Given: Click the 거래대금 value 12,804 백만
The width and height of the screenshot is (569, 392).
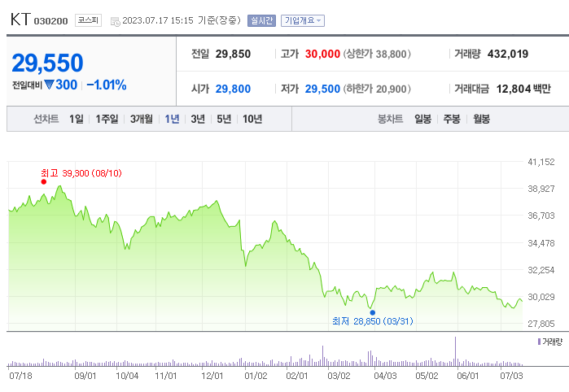Looking at the screenshot, I should (523, 89).
